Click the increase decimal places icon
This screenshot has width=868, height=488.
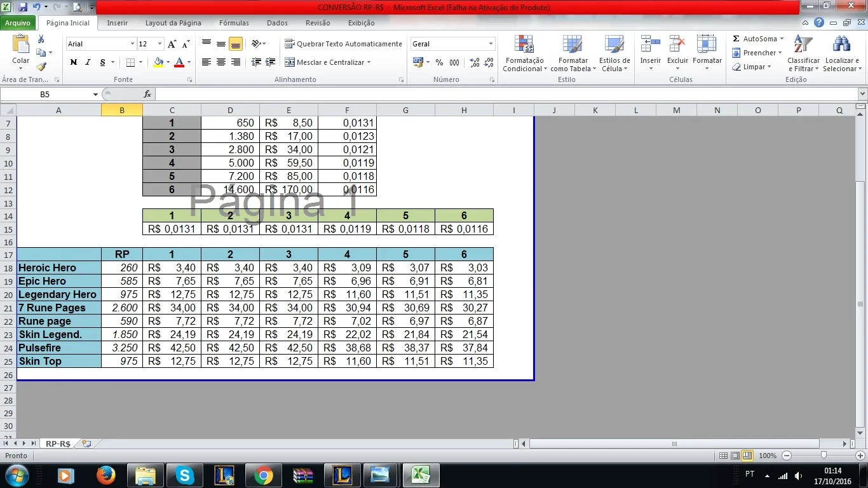(x=475, y=62)
